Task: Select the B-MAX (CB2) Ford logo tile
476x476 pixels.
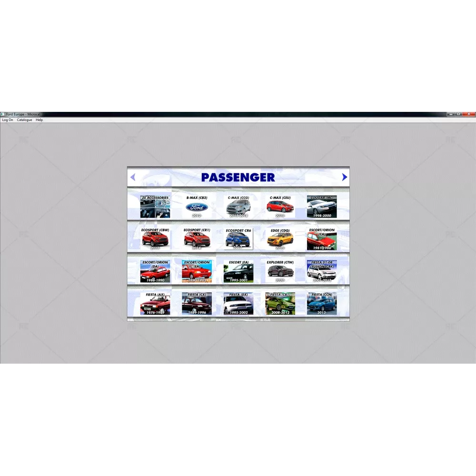Action: [x=197, y=207]
